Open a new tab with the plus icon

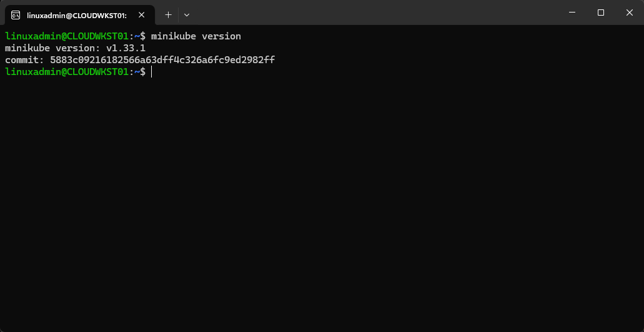168,14
